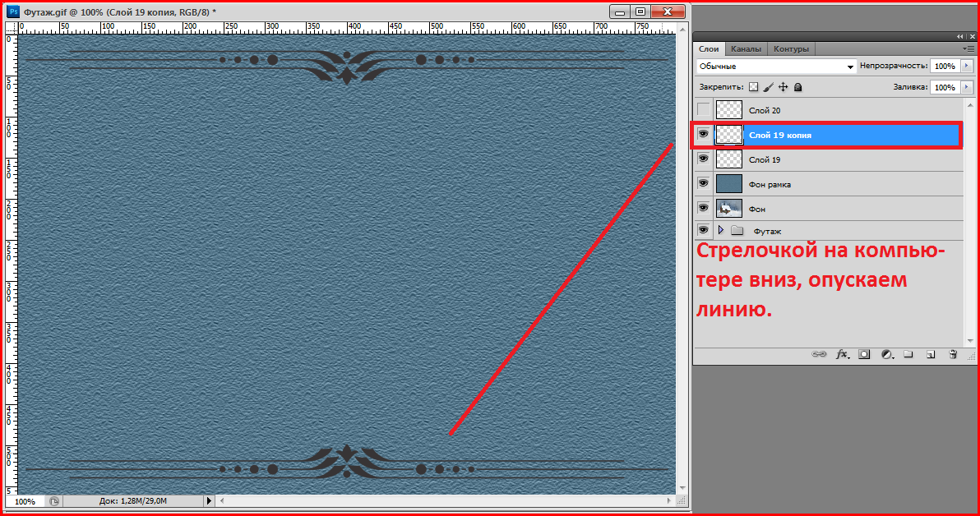
Task: Minimize the Футаж.gif document window
Action: [620, 12]
